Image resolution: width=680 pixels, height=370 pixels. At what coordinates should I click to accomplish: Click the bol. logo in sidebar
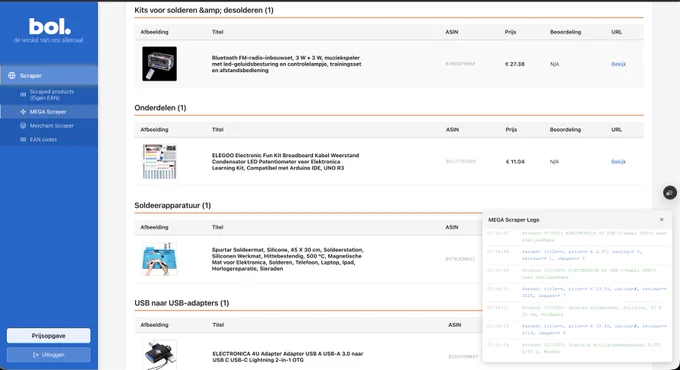[x=49, y=26]
